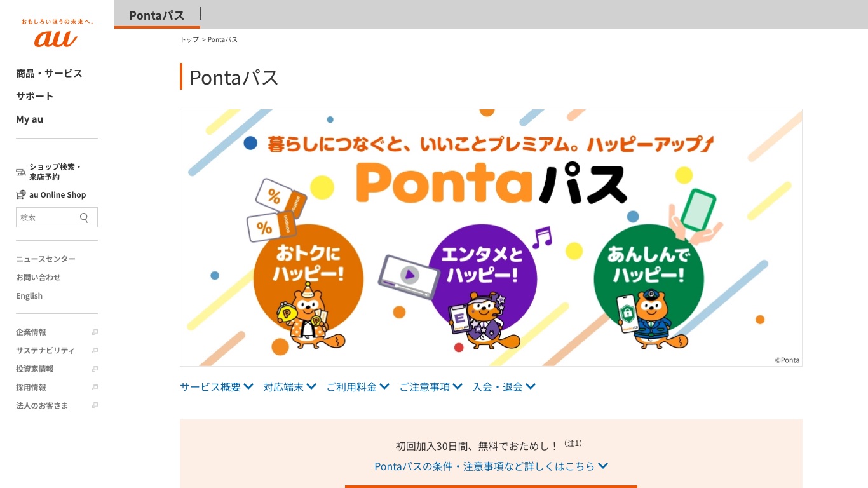Click external link icon beside 採用情報
The height and width of the screenshot is (488, 868).
(95, 388)
